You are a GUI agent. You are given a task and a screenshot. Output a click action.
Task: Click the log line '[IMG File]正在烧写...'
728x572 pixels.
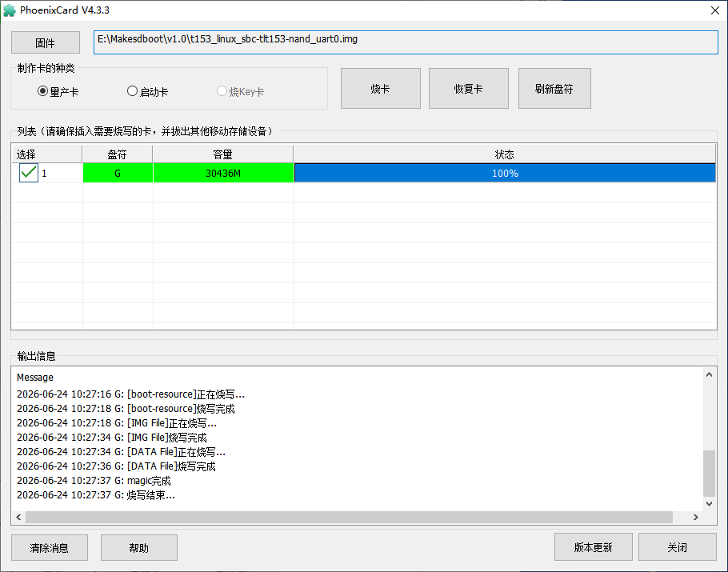tap(117, 423)
